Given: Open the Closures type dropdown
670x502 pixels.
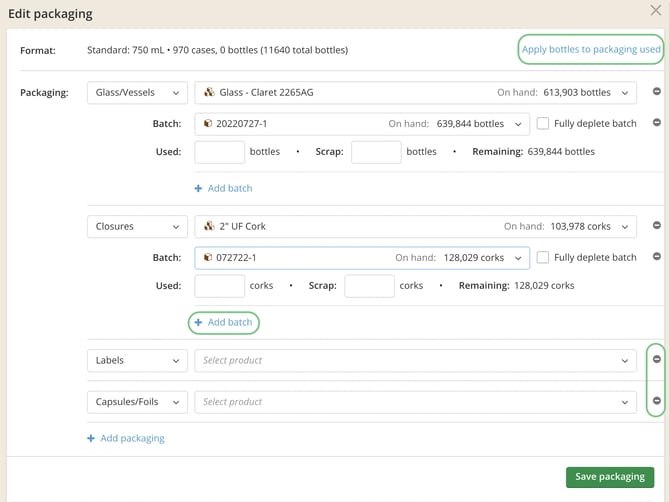Looking at the screenshot, I should (136, 227).
